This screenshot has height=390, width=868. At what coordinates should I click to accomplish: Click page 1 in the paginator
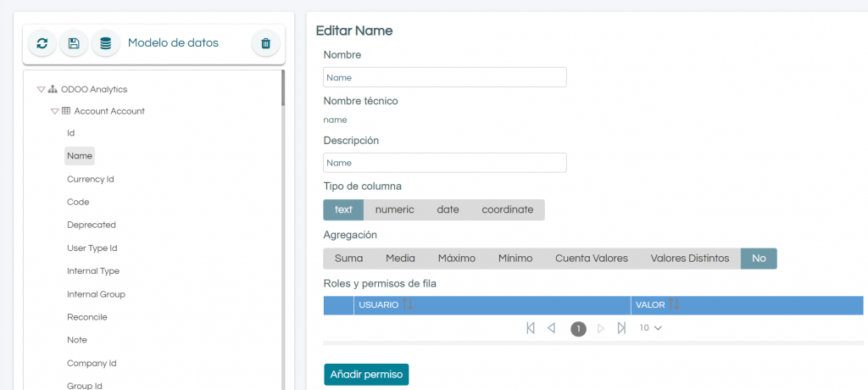click(578, 329)
